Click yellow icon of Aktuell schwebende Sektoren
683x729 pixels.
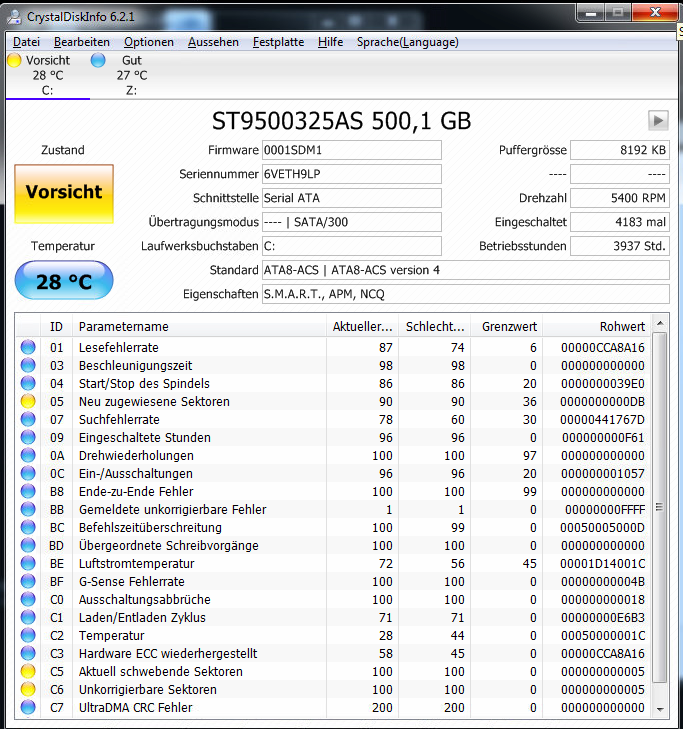coord(28,671)
